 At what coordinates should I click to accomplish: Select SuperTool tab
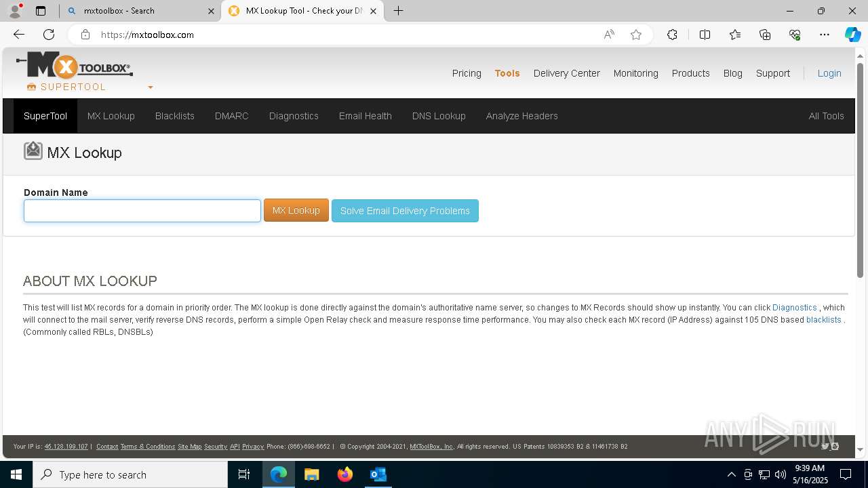[x=45, y=116]
